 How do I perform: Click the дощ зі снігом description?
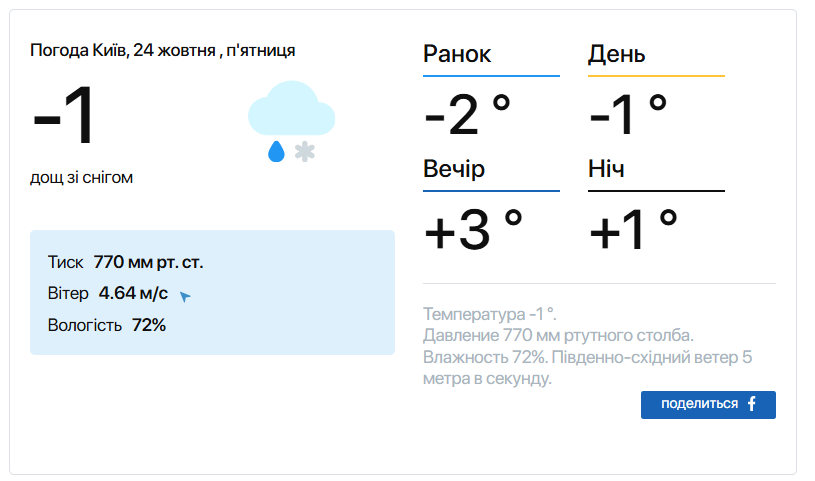tap(81, 177)
